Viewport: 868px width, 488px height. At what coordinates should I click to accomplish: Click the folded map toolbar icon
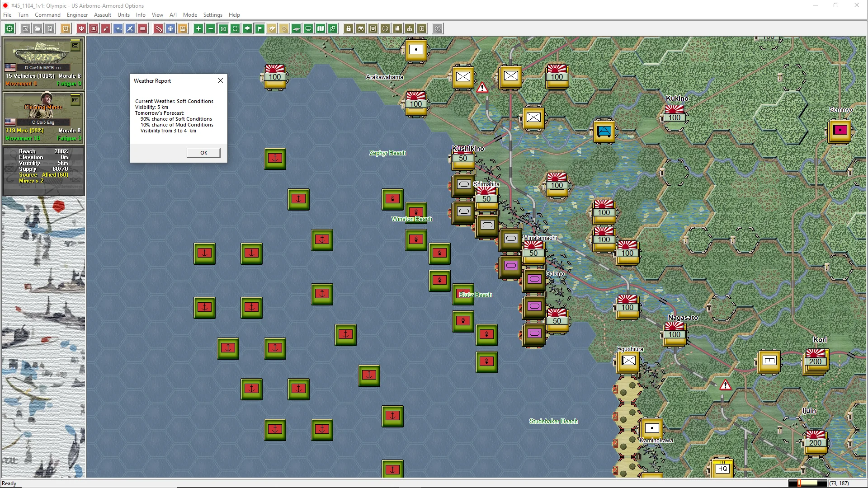tap(321, 29)
